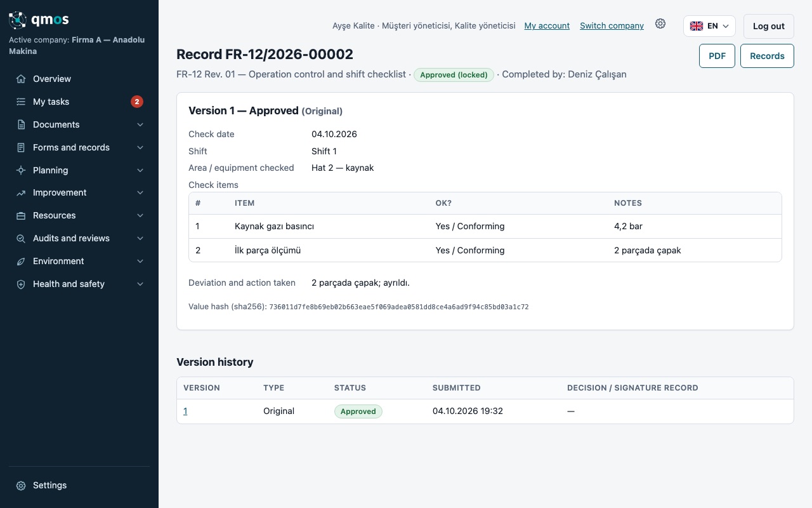Open the My account link
The height and width of the screenshot is (508, 812).
click(x=547, y=26)
